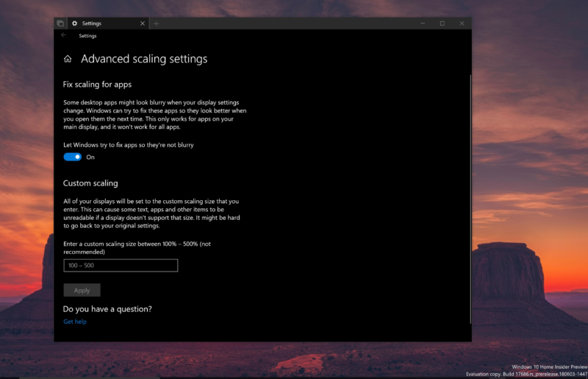Click the Home icon beside the page title
The image size is (588, 379).
(68, 59)
